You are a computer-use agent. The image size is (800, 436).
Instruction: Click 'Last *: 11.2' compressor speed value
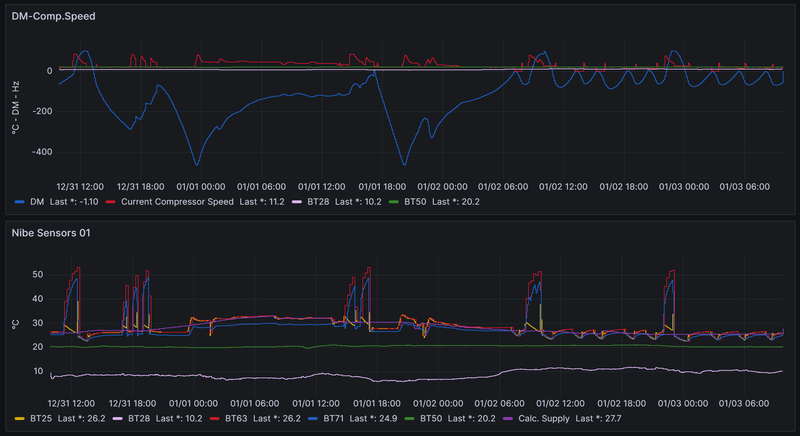[262, 202]
